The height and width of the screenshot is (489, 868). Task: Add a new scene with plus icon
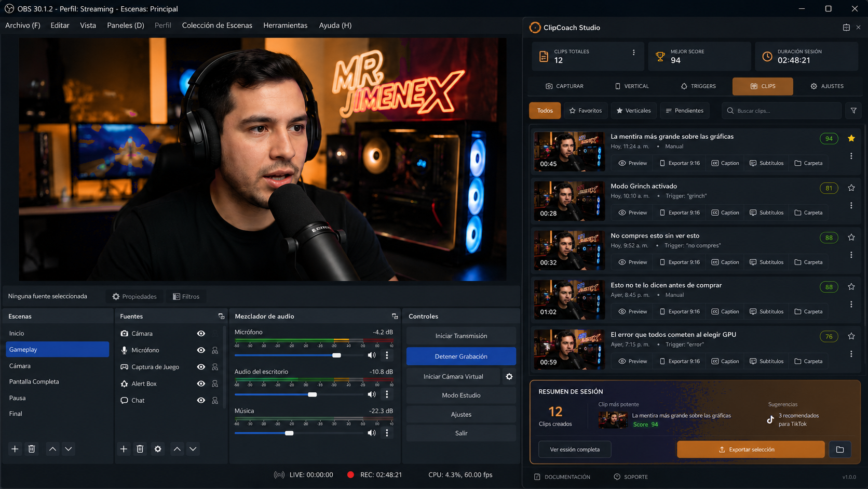tap(15, 449)
